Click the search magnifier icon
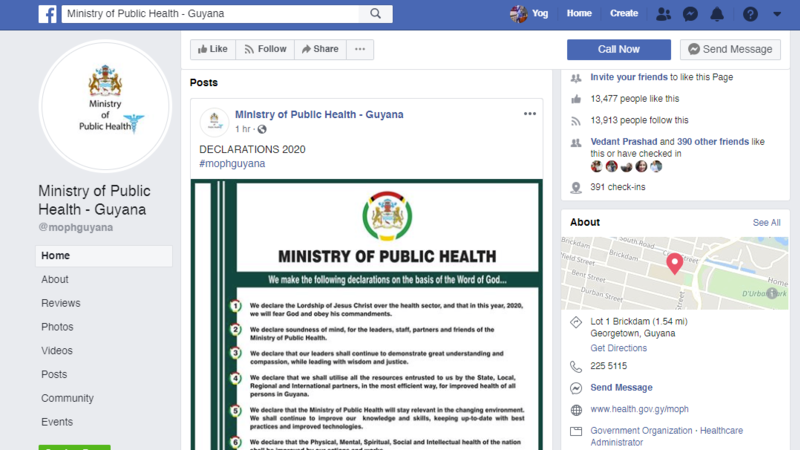800x450 pixels. click(376, 14)
